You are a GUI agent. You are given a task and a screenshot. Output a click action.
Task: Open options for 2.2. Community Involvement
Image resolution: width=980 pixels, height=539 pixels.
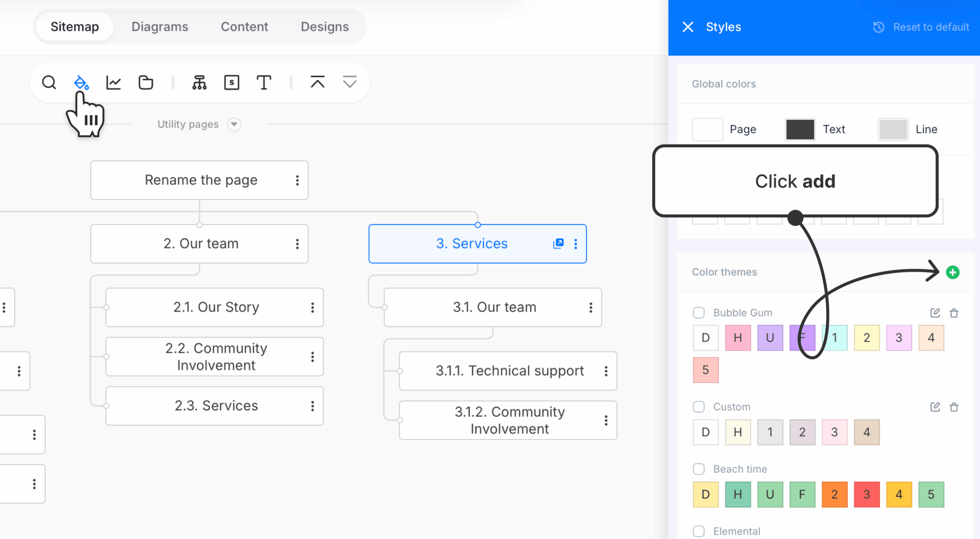[x=313, y=357]
